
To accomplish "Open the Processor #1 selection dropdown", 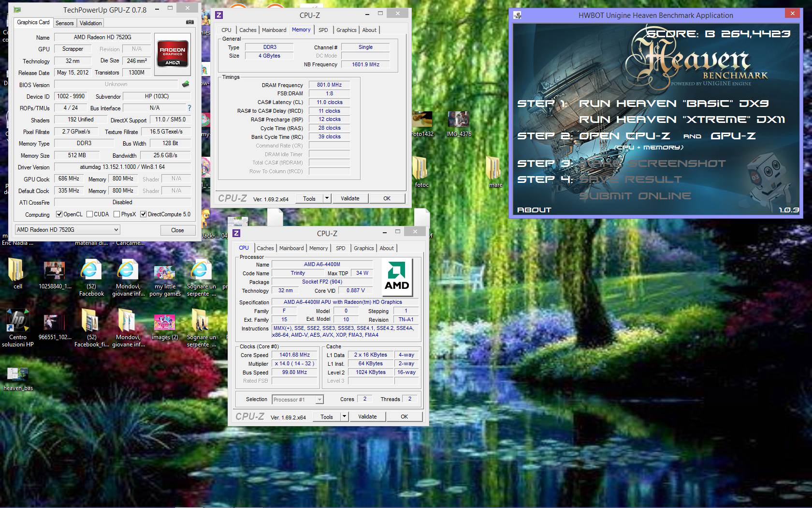I will pos(297,400).
